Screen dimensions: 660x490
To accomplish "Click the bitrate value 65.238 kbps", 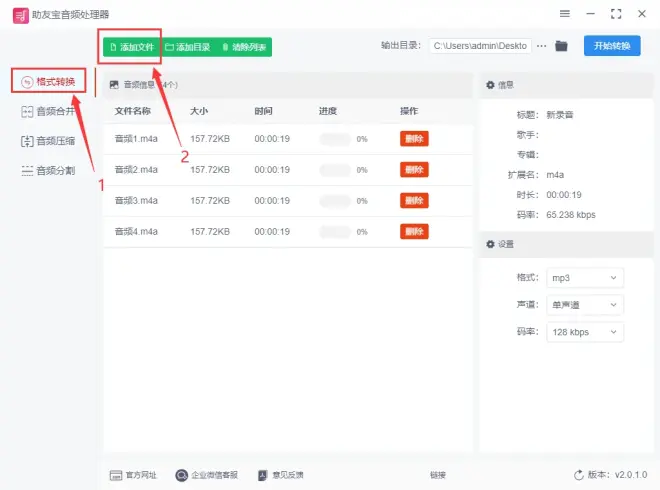I will [571, 215].
